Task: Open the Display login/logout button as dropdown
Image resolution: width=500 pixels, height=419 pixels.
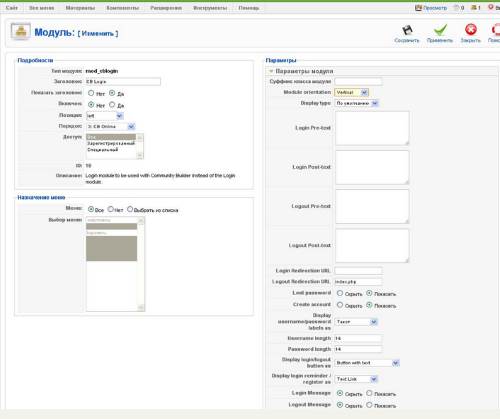Action: point(367,363)
